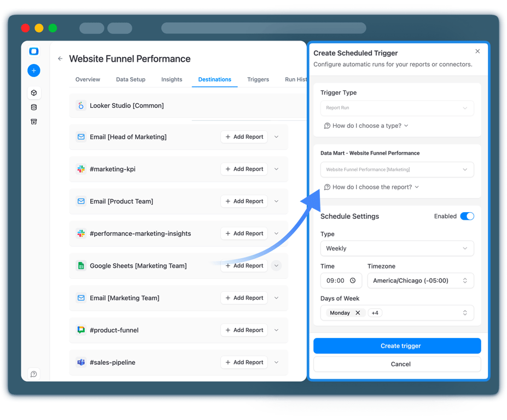Click the Google Chat icon beside #product-funnel

coord(81,330)
